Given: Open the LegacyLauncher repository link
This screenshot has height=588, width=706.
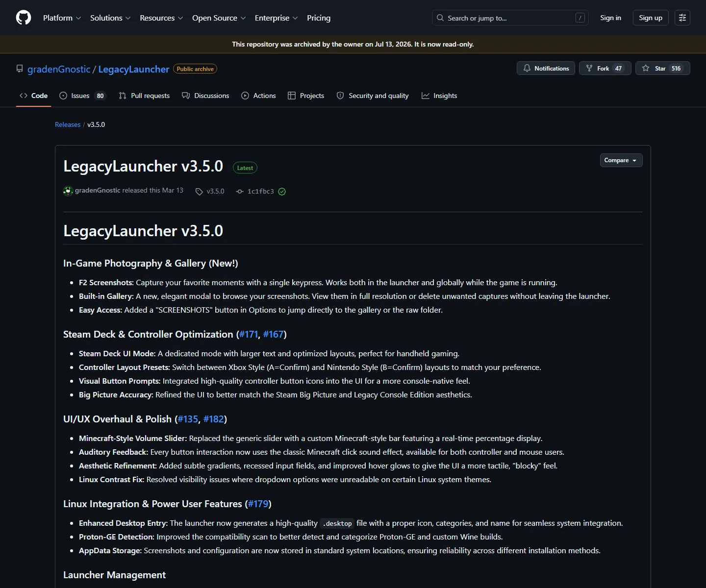Looking at the screenshot, I should pos(134,69).
